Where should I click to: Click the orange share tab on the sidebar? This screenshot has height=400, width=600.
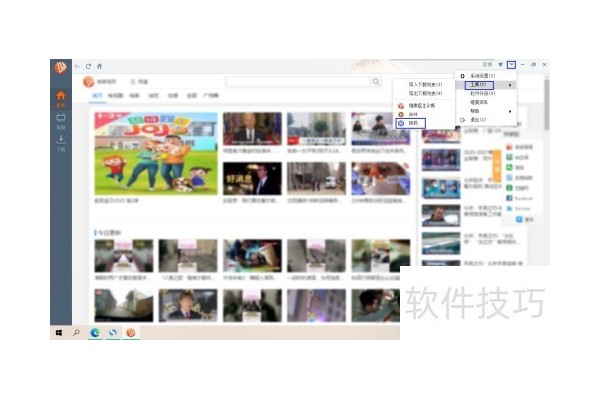497,166
